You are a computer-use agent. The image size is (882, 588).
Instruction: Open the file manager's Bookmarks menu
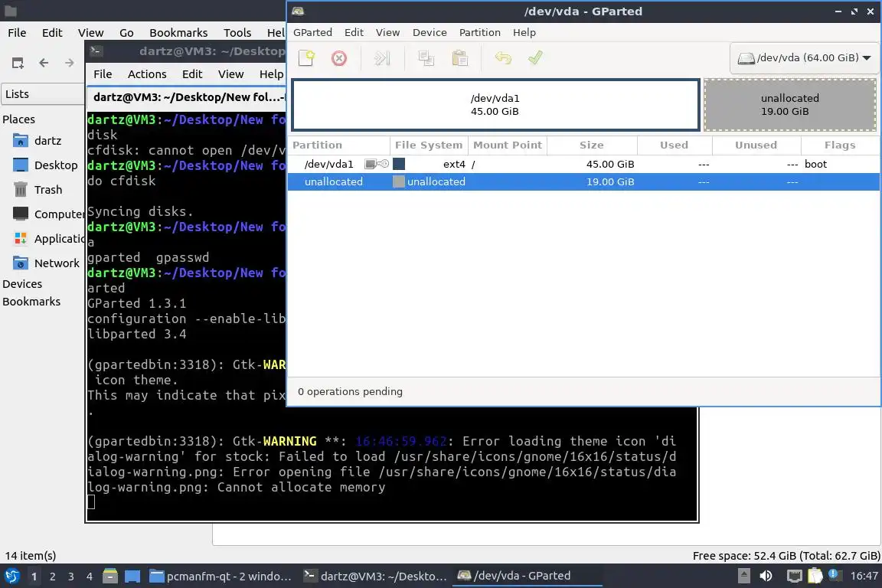point(178,33)
